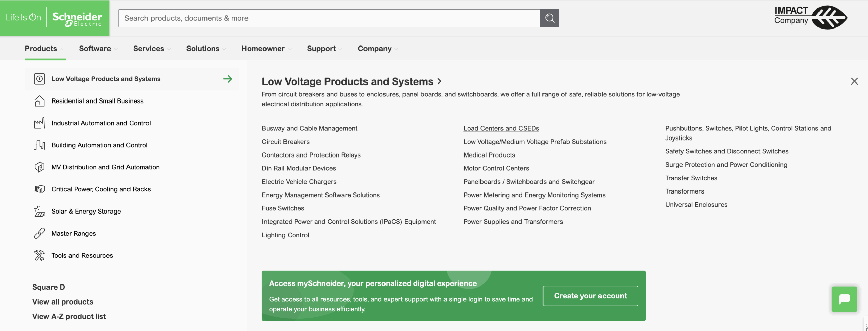Open Electric Vehicle Chargers link
The height and width of the screenshot is (331, 868).
click(x=299, y=182)
